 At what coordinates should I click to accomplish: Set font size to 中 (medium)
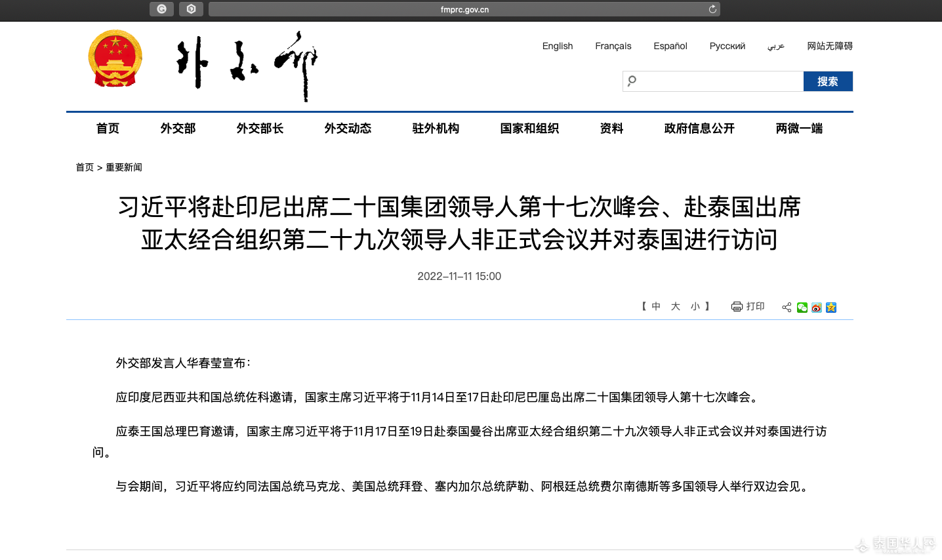[x=656, y=307]
